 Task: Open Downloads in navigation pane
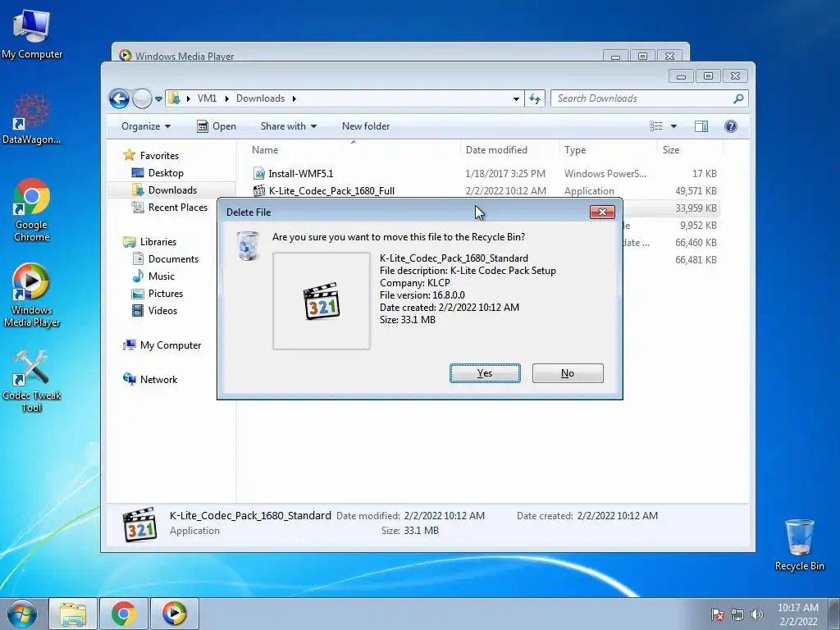tap(172, 190)
